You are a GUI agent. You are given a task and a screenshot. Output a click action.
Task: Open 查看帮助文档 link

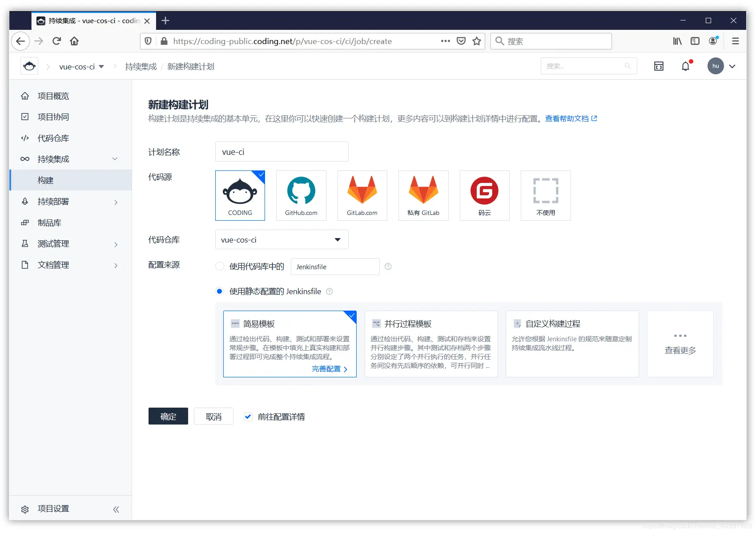tap(567, 118)
